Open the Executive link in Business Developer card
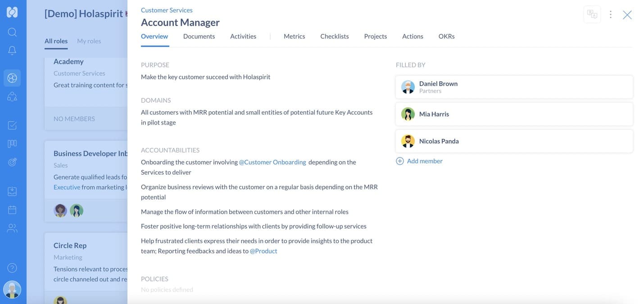This screenshot has width=644, height=304. [x=67, y=187]
